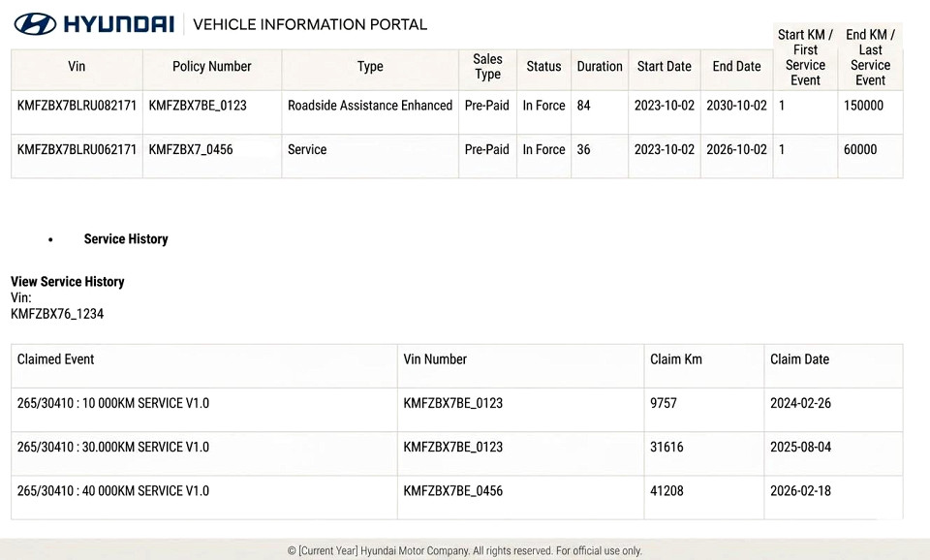
Task: Select the Policy Number column header
Action: tap(212, 67)
